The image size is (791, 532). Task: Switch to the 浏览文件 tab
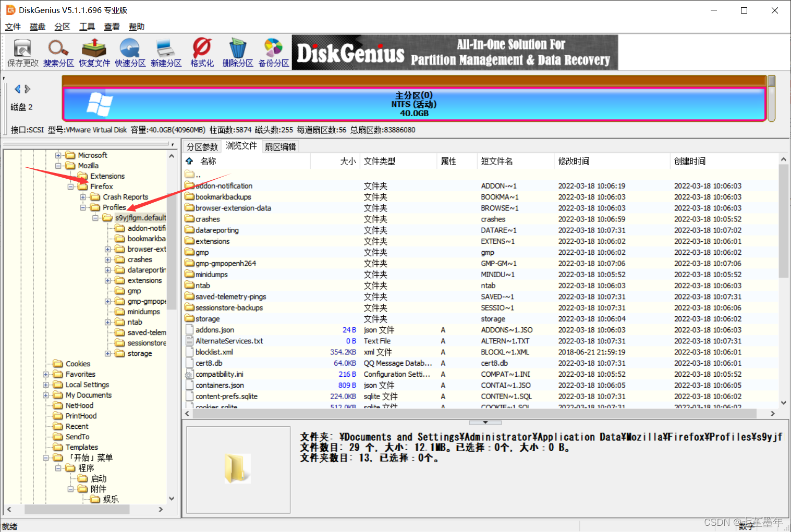(x=241, y=146)
